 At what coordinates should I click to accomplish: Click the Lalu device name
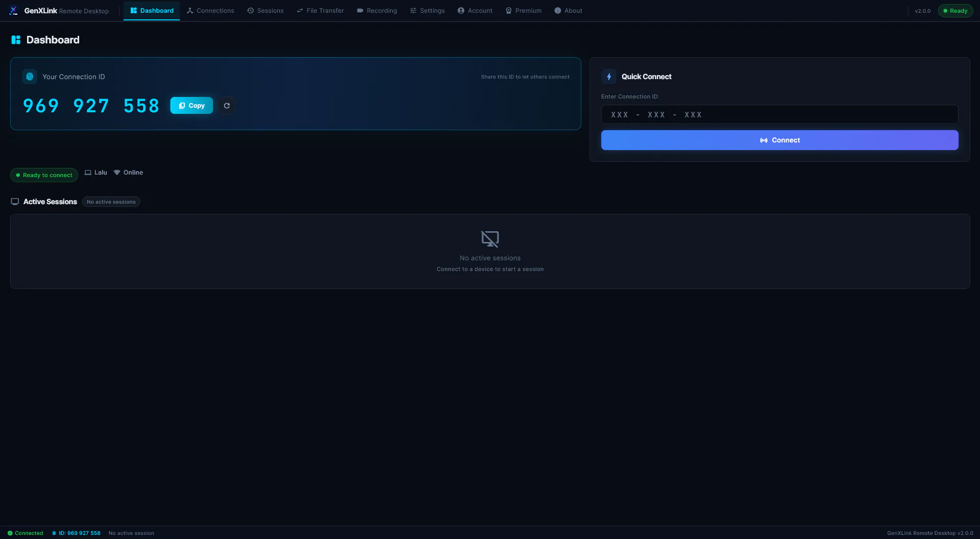(x=101, y=173)
